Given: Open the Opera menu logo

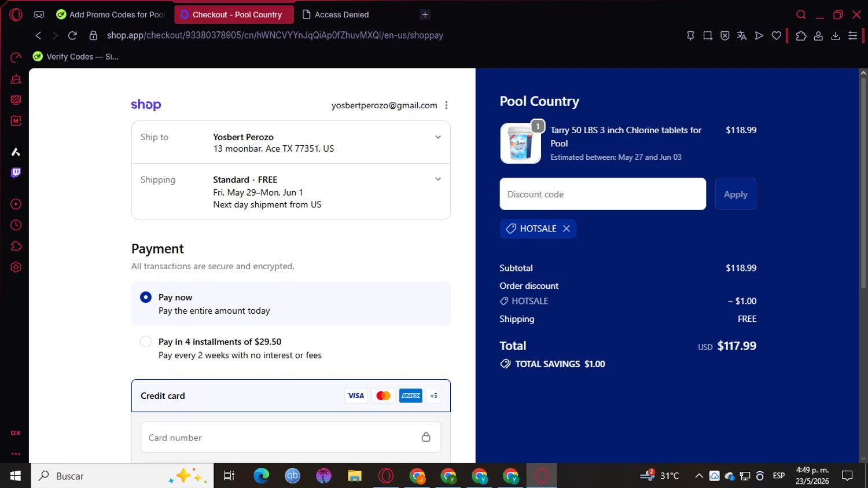Looking at the screenshot, I should [16, 14].
